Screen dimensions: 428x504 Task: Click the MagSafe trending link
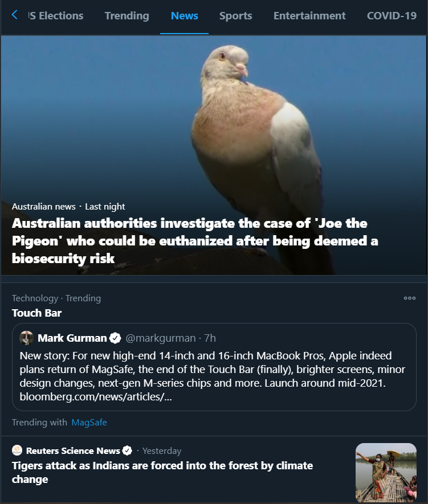(89, 423)
